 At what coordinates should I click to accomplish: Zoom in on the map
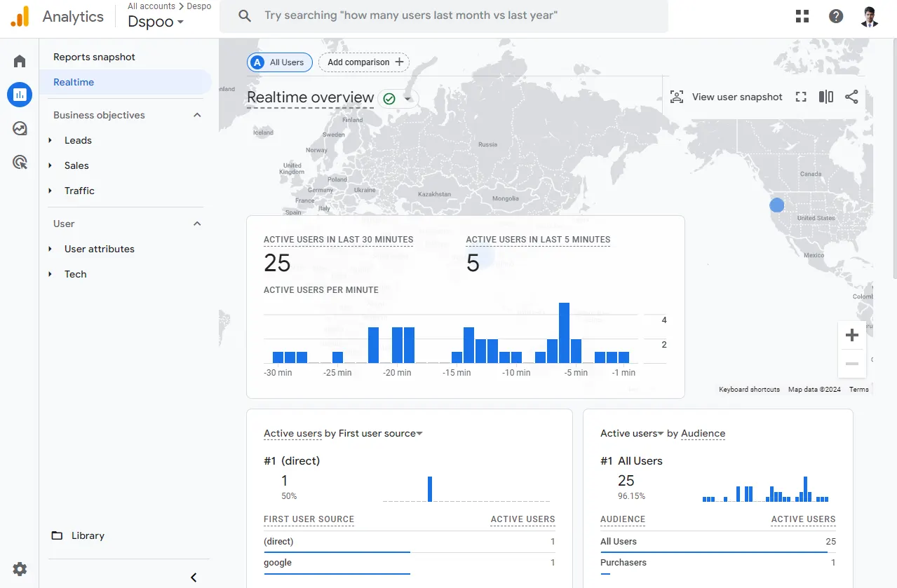pos(852,335)
